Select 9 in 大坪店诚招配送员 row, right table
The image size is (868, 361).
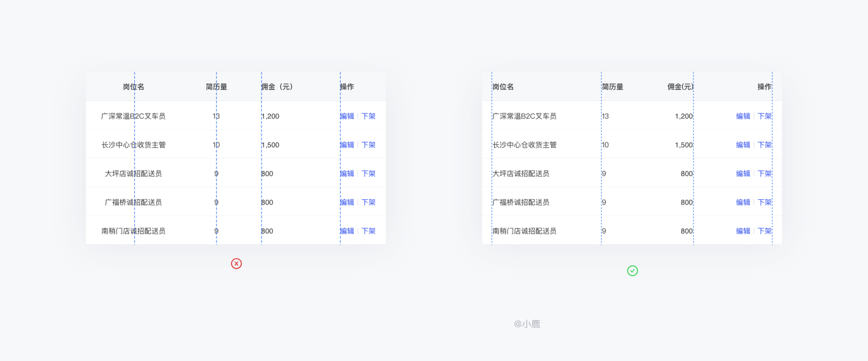(604, 173)
